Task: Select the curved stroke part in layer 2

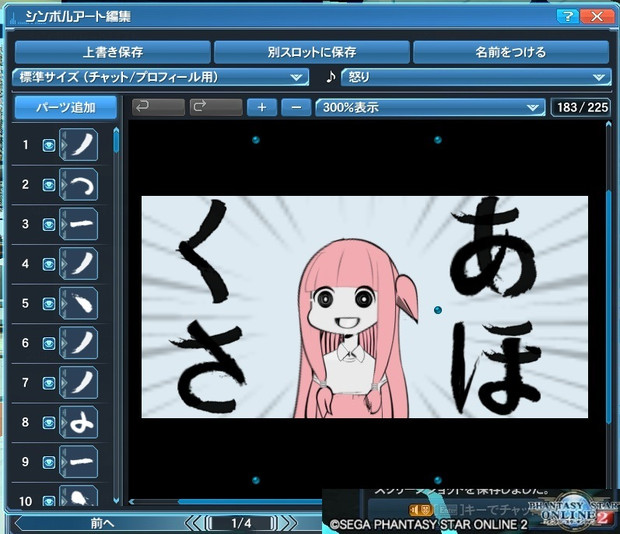Action: coord(82,185)
